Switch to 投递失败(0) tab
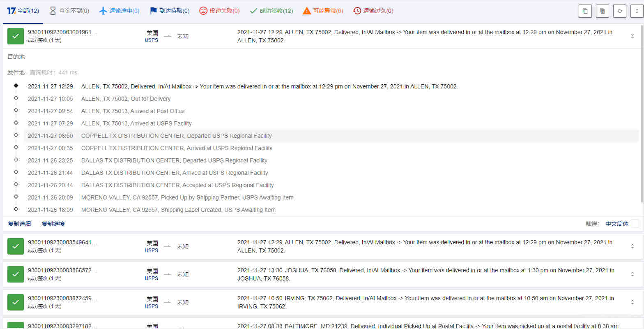Image resolution: width=644 pixels, height=329 pixels. [220, 11]
